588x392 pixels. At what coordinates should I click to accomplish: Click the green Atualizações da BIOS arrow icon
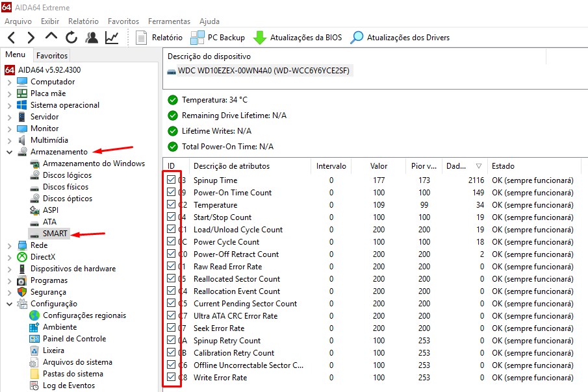(x=259, y=38)
